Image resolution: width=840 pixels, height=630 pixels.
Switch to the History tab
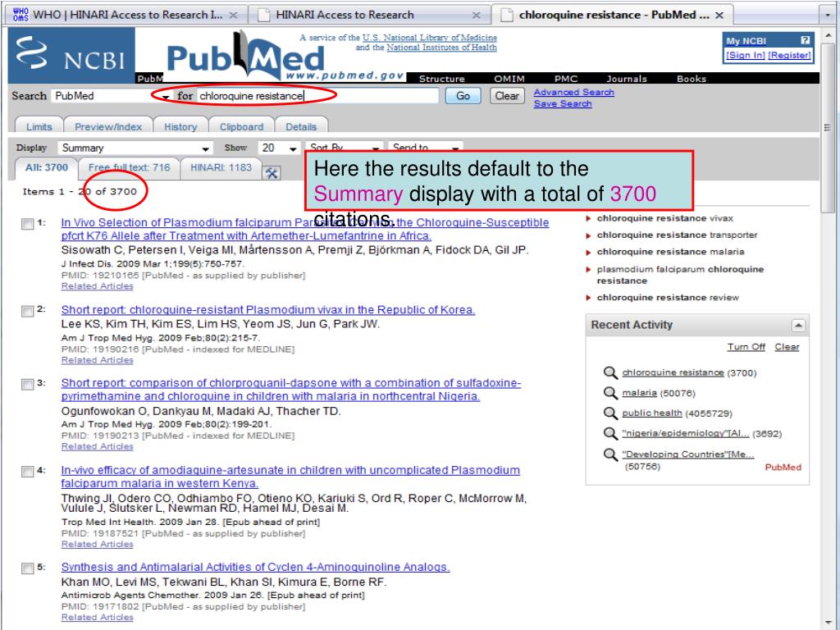tap(180, 127)
